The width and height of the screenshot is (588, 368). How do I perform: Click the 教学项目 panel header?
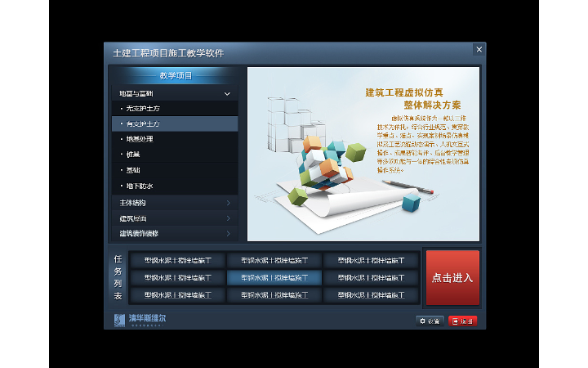click(175, 76)
